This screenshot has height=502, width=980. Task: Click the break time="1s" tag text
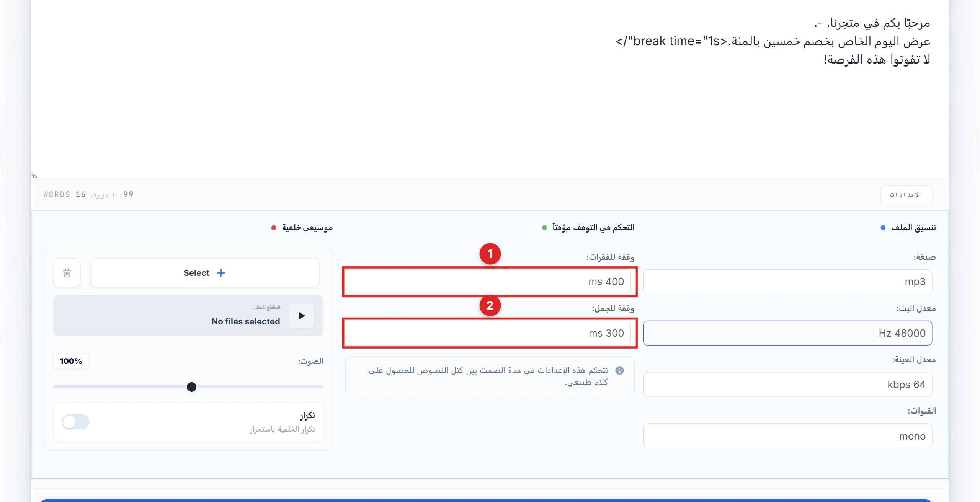[671, 41]
